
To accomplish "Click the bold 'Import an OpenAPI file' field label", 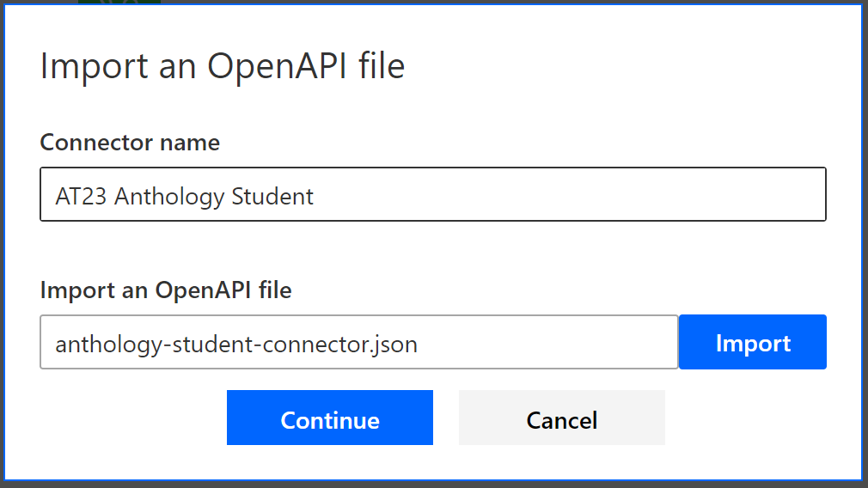I will pos(166,290).
